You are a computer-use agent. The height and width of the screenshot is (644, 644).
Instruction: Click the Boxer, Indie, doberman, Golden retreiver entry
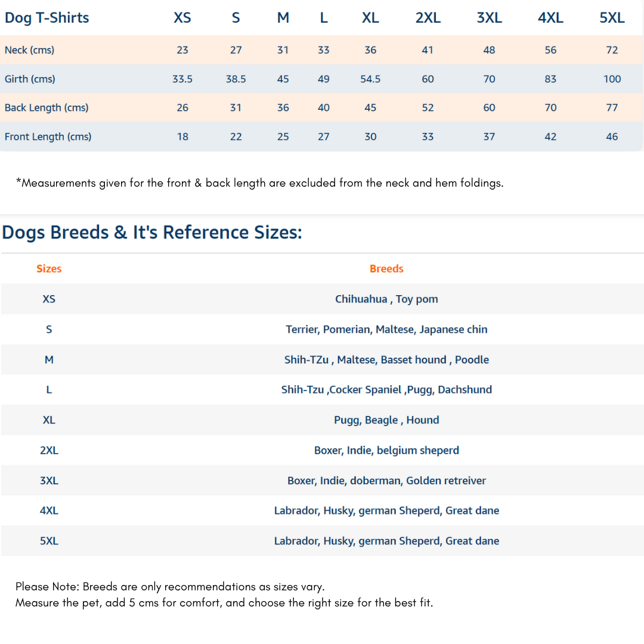pos(386,481)
